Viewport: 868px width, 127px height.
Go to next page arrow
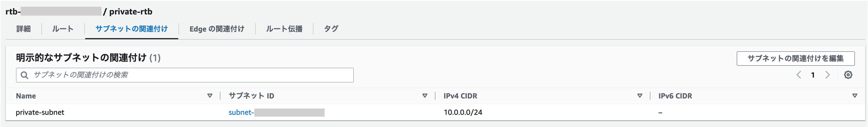(828, 75)
